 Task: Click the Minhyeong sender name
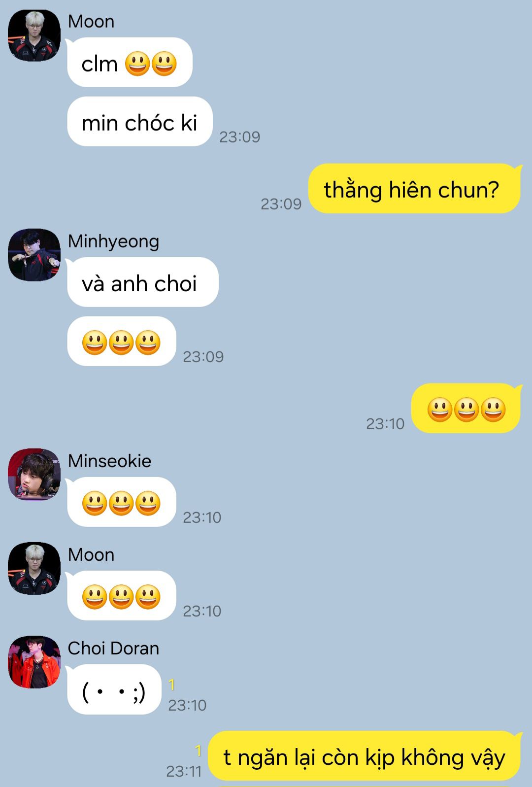click(113, 241)
